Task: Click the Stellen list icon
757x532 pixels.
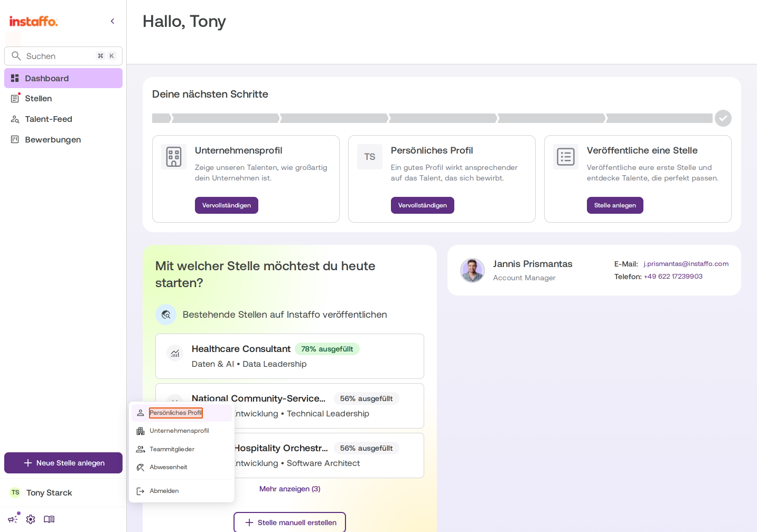Action: (x=15, y=99)
